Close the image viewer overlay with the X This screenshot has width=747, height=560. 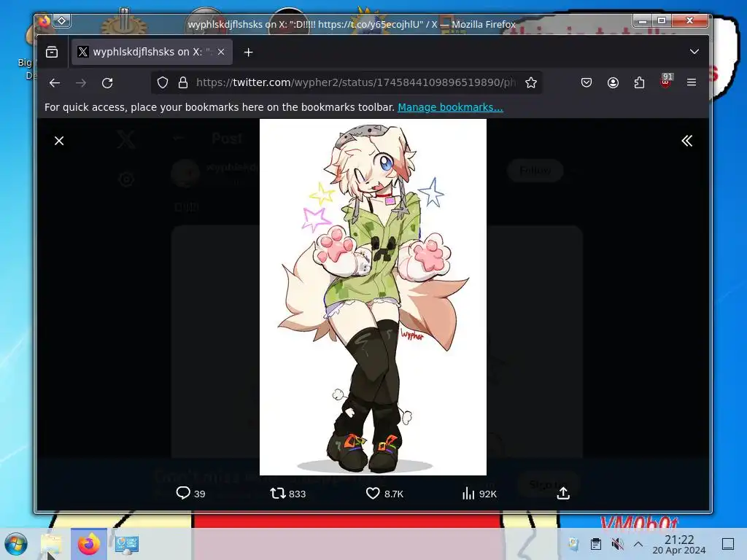pyautogui.click(x=59, y=141)
